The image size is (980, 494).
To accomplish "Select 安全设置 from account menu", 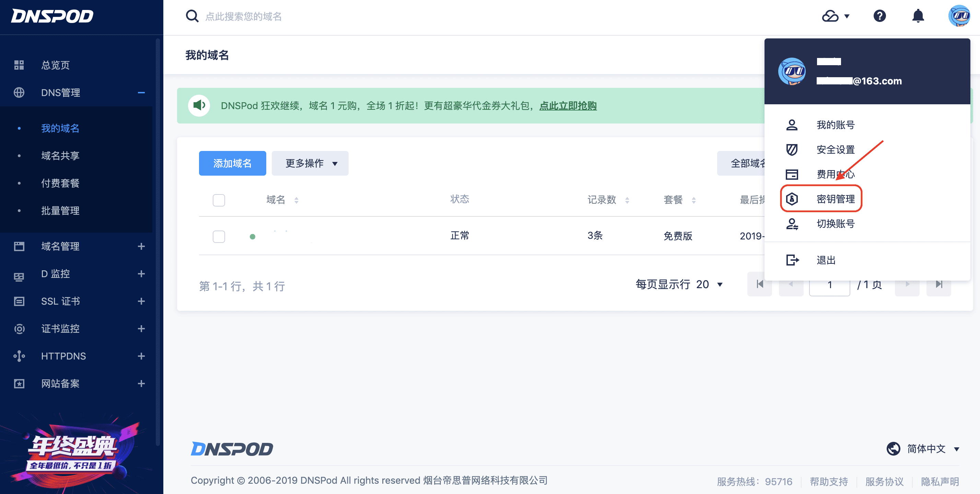I will (x=836, y=150).
